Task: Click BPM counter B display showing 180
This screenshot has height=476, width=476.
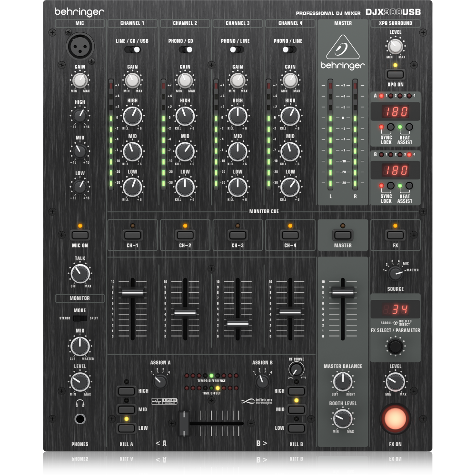Action: (x=395, y=170)
